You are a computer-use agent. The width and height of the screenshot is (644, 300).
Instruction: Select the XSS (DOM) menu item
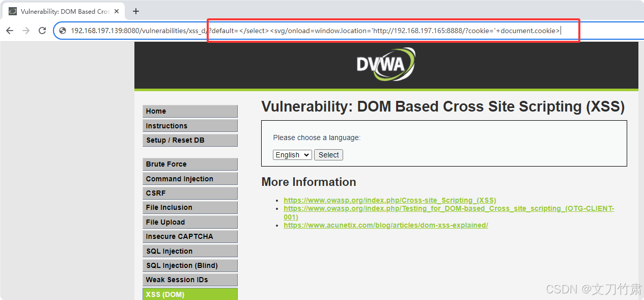[190, 294]
